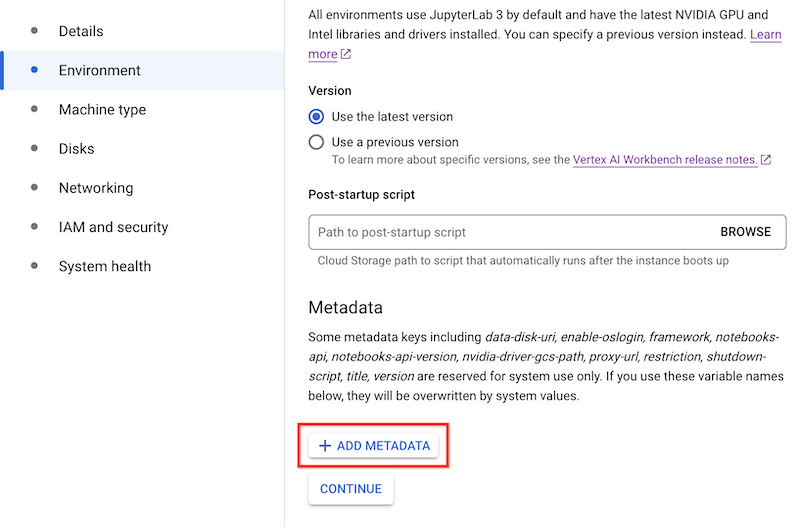Click the external link icon after release notes
The image size is (800, 527).
[766, 160]
